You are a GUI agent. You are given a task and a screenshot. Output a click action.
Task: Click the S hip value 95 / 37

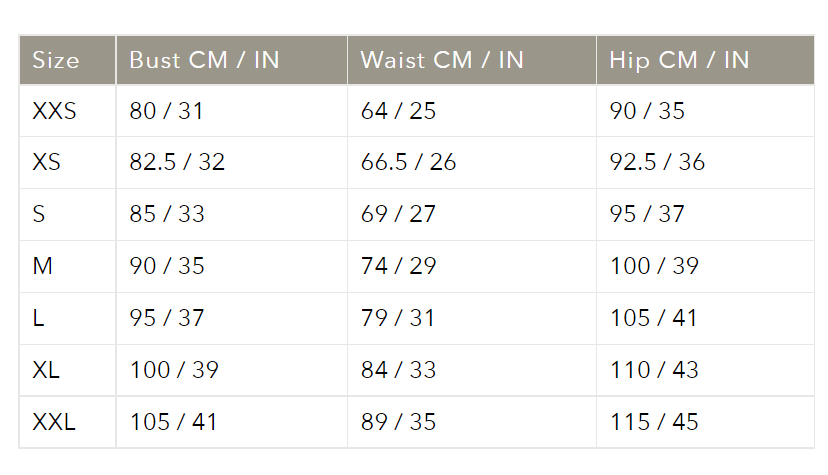pyautogui.click(x=647, y=214)
